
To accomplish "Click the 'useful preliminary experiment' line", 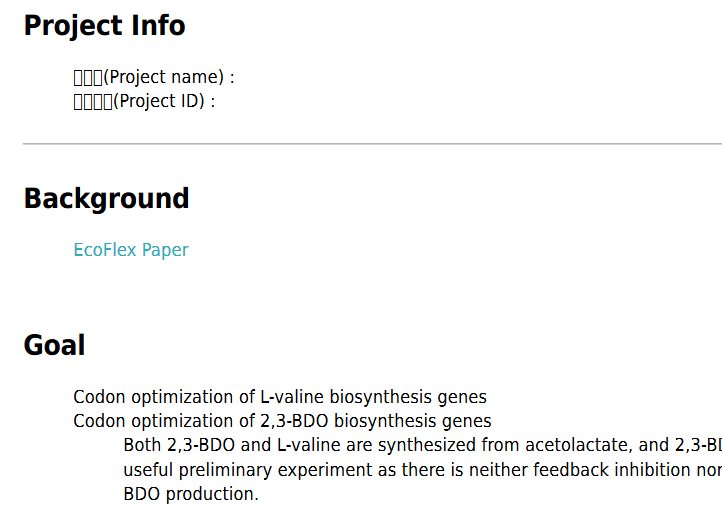I will point(423,470).
